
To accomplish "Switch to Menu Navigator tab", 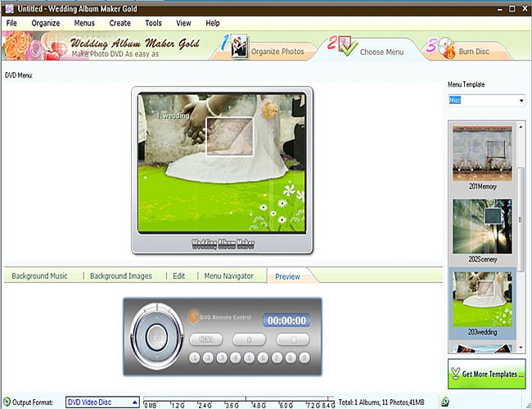I will pos(228,276).
